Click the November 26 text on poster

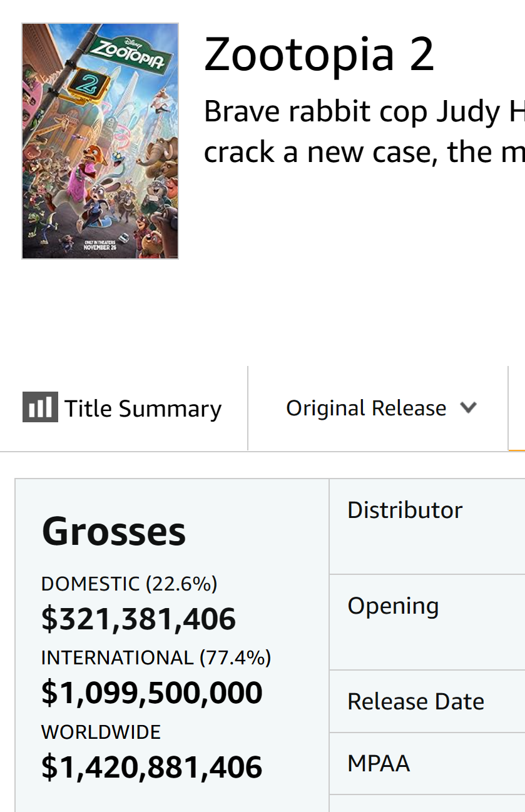click(x=100, y=246)
